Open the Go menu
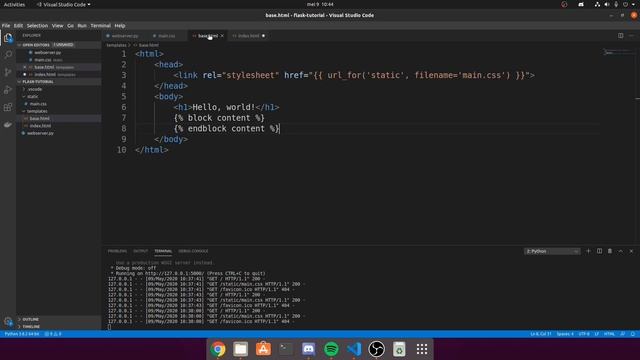Image resolution: width=640 pixels, height=360 pixels. click(x=70, y=25)
